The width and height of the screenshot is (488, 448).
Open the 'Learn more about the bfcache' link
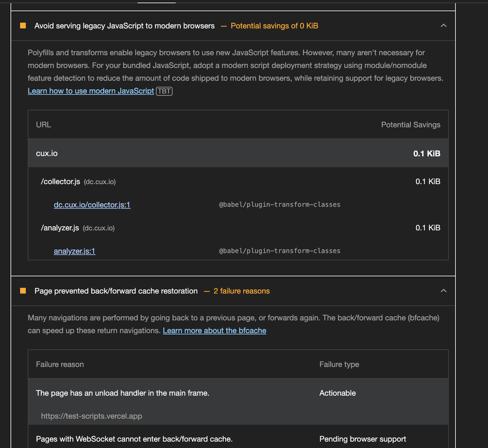214,331
